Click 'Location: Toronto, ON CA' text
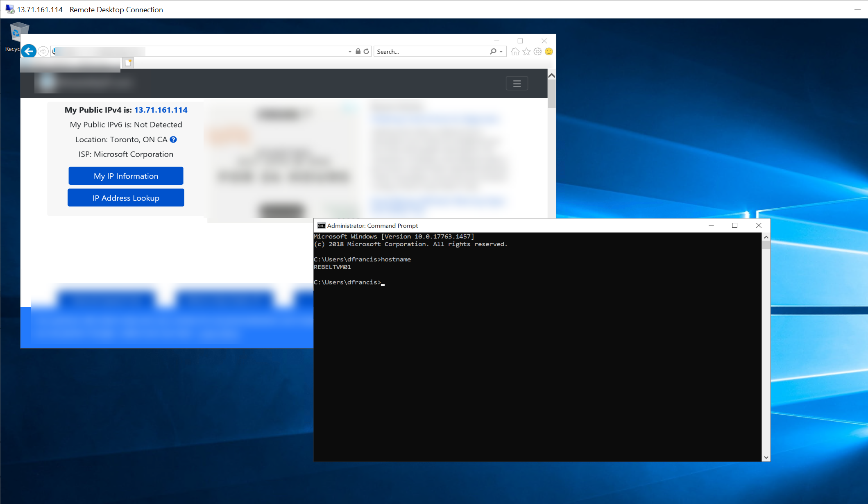This screenshot has width=868, height=504. (121, 140)
